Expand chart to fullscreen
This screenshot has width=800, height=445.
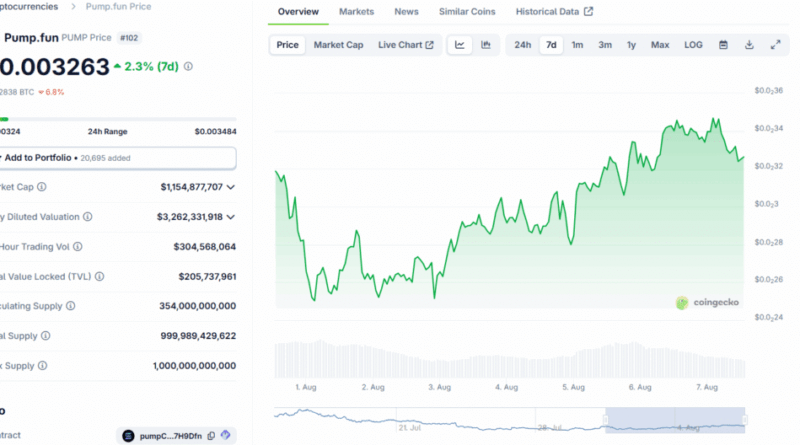coord(776,45)
